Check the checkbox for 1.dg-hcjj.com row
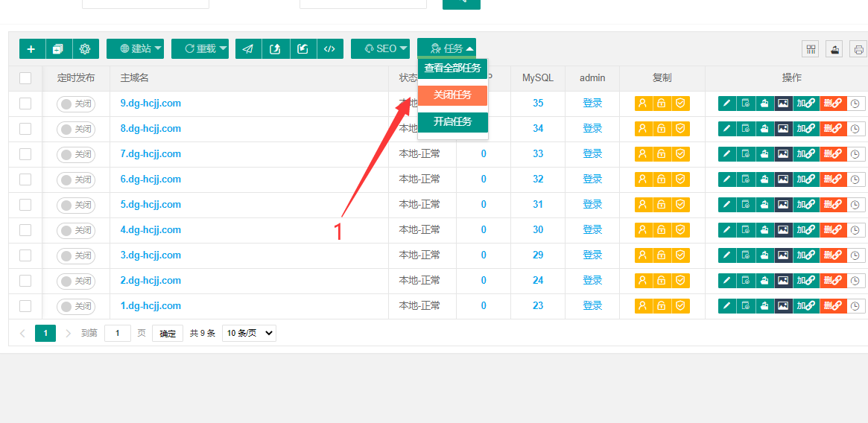The width and height of the screenshot is (868, 423). [25, 306]
